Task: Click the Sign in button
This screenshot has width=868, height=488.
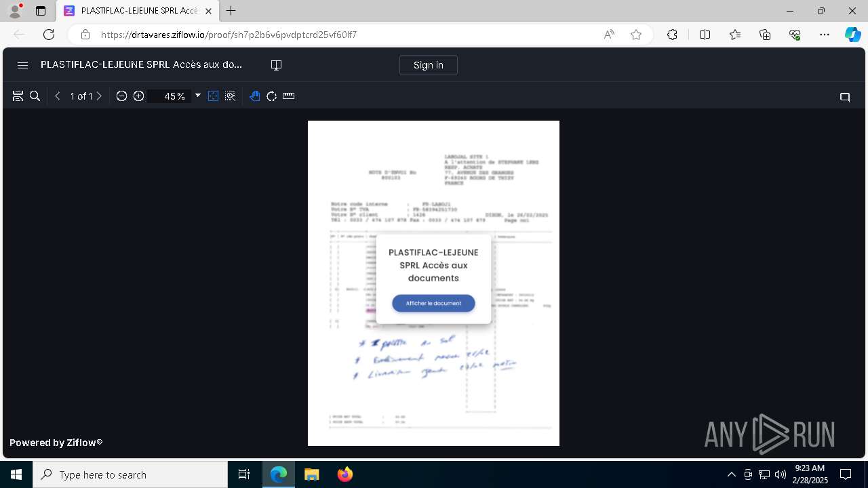Action: 429,65
